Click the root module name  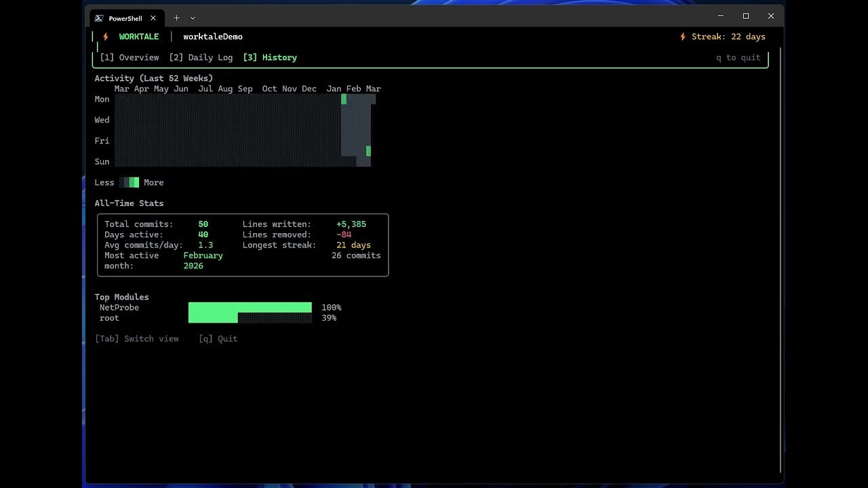[x=109, y=318]
